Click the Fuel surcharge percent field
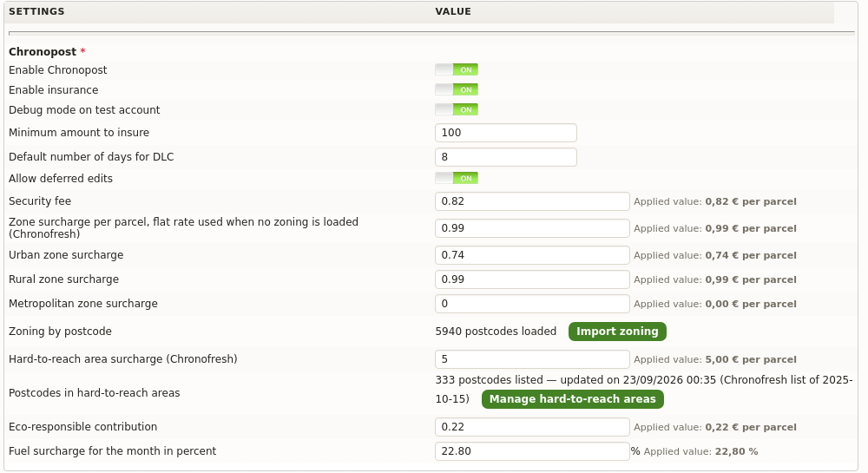The image size is (868, 473). pos(532,451)
